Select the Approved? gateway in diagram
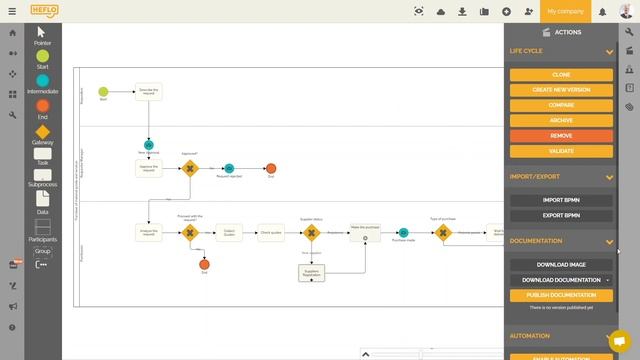This screenshot has width=640, height=360. click(x=190, y=169)
